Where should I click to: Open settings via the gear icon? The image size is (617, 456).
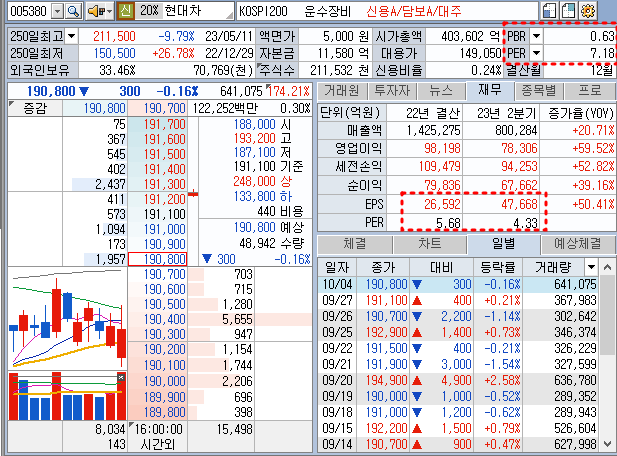[587, 11]
